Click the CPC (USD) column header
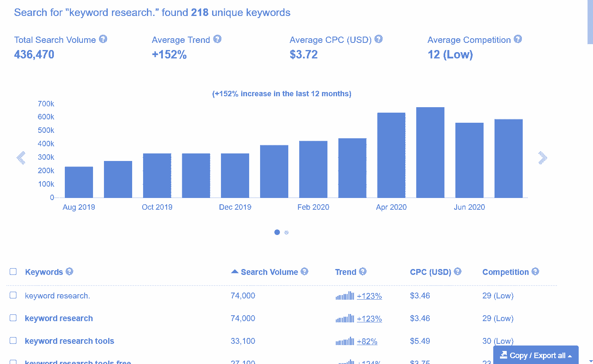 tap(430, 272)
